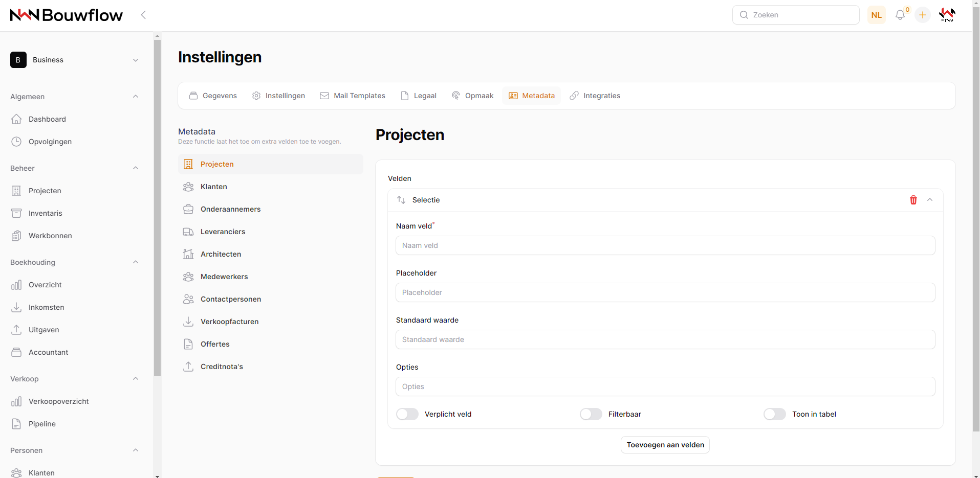The height and width of the screenshot is (478, 980).
Task: Click into the Naam veld input
Action: 665,245
